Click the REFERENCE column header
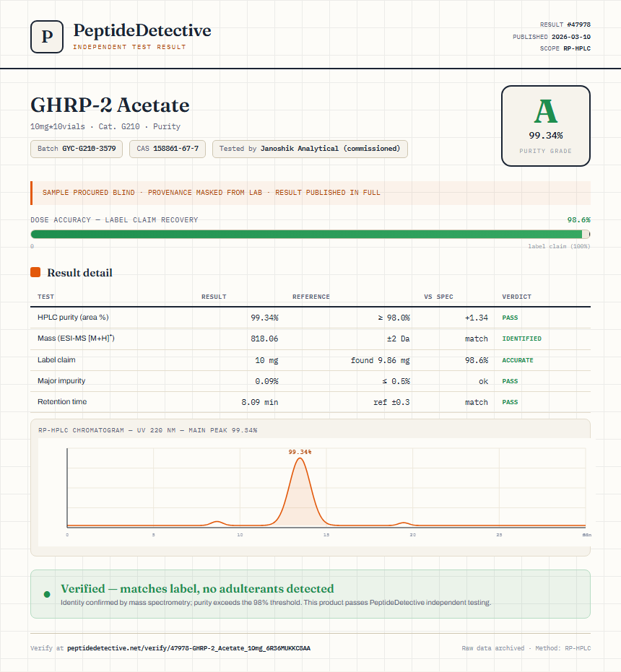The width and height of the screenshot is (621, 672). click(x=311, y=297)
